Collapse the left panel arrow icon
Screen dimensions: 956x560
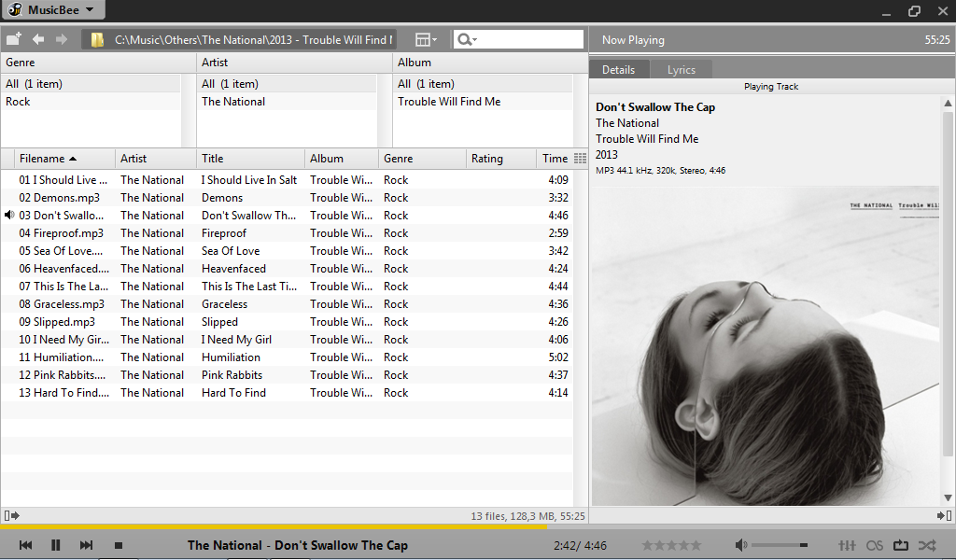pos(12,515)
